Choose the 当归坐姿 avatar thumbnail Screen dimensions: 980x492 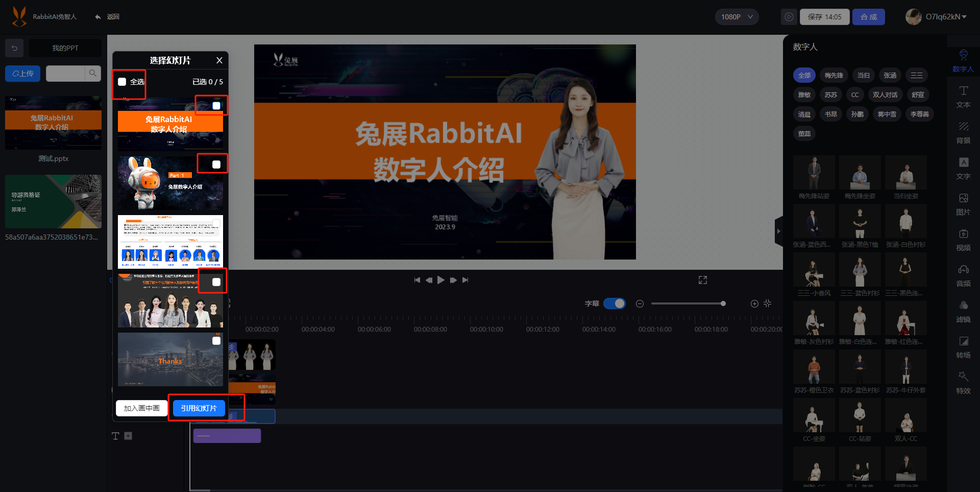pyautogui.click(x=906, y=173)
